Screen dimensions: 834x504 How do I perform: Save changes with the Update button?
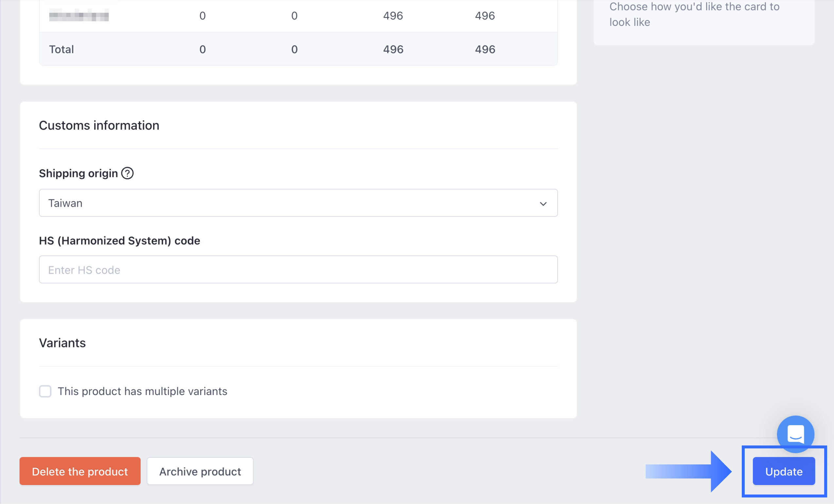tap(783, 471)
